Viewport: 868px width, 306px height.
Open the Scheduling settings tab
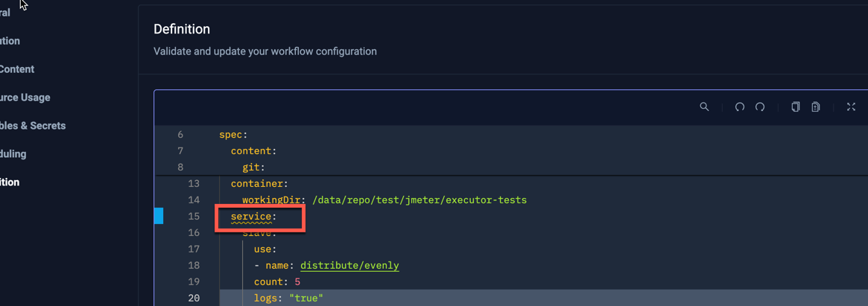click(13, 154)
